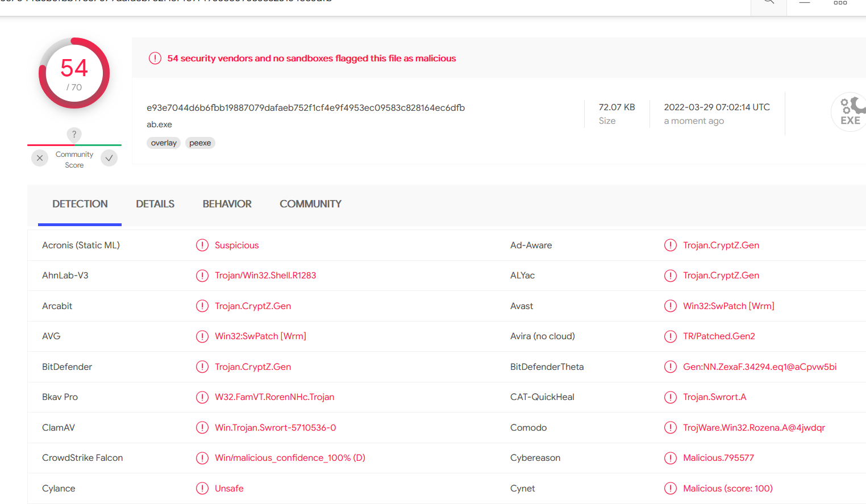Click Win/malicious_confidence_100% (D) result
Image resolution: width=866 pixels, height=504 pixels.
pos(290,458)
